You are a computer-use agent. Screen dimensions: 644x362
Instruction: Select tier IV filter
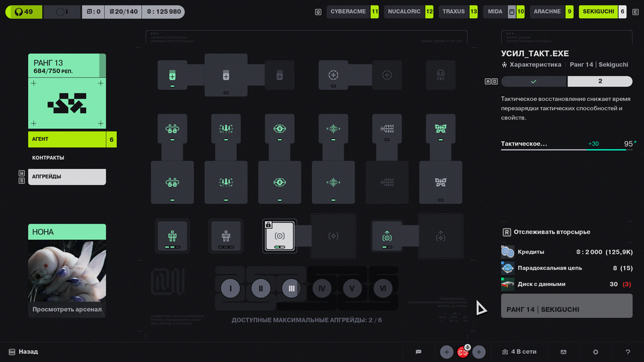[321, 288]
